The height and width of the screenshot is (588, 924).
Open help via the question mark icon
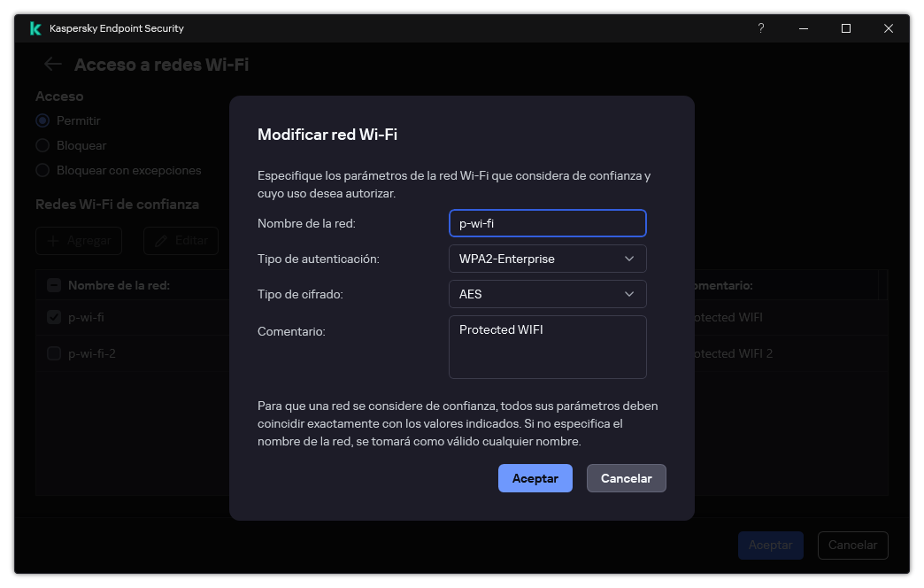click(760, 28)
